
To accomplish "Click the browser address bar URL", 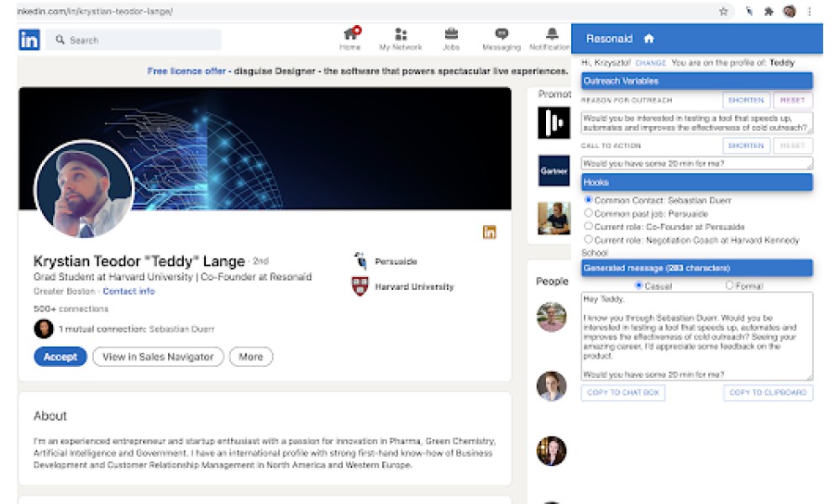I will [95, 11].
